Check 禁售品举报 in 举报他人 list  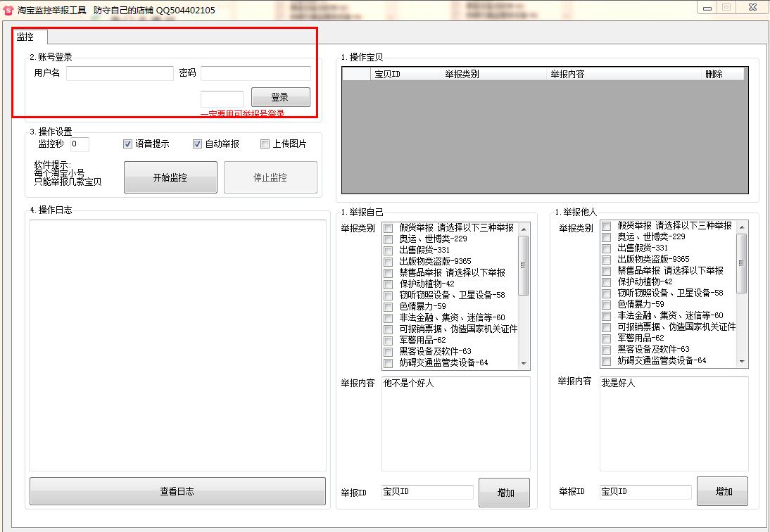tap(607, 272)
